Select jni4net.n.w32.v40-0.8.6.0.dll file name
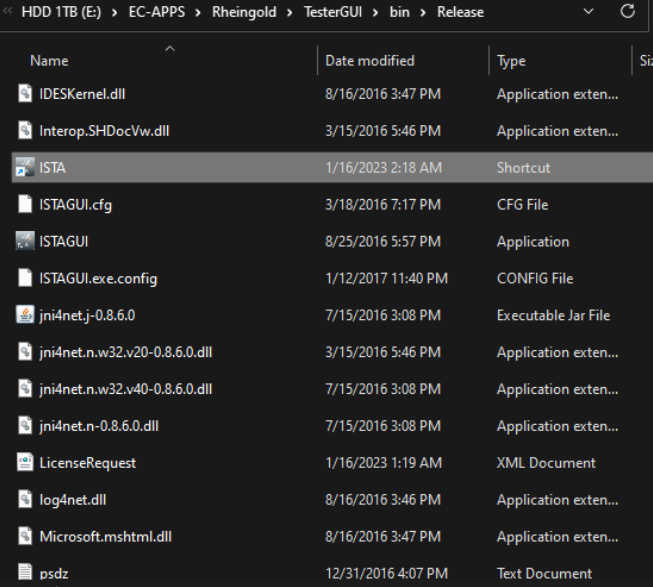Viewport: 653px width, 587px height. coord(126,389)
